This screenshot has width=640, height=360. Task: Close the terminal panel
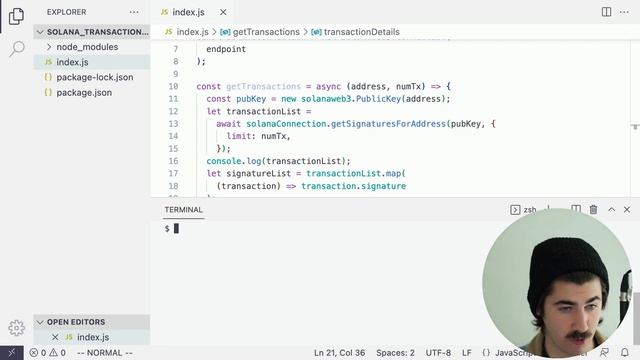627,209
